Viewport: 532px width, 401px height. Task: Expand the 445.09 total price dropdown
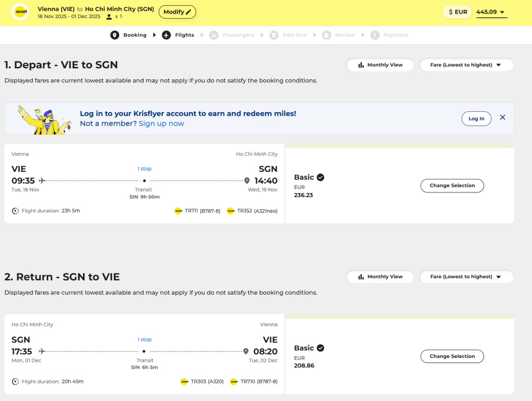coord(491,12)
